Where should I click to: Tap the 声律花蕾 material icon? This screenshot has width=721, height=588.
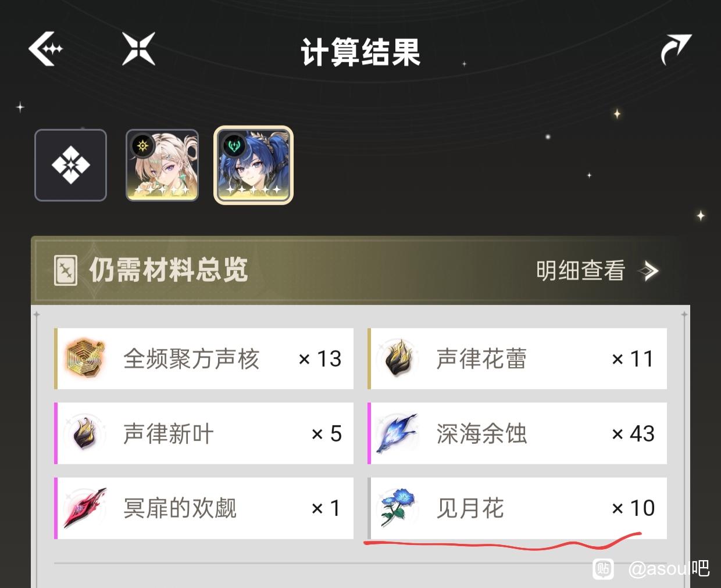[399, 358]
